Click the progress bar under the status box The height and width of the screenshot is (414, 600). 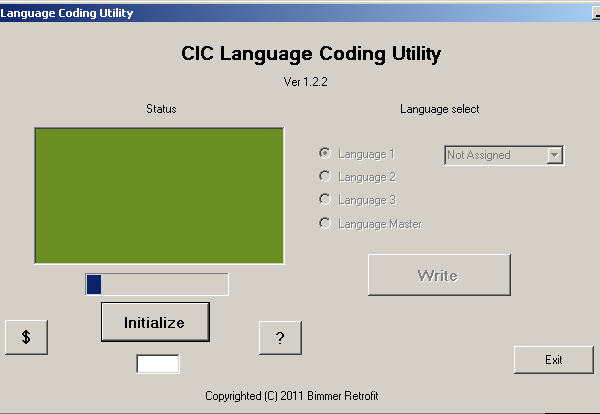tap(157, 284)
